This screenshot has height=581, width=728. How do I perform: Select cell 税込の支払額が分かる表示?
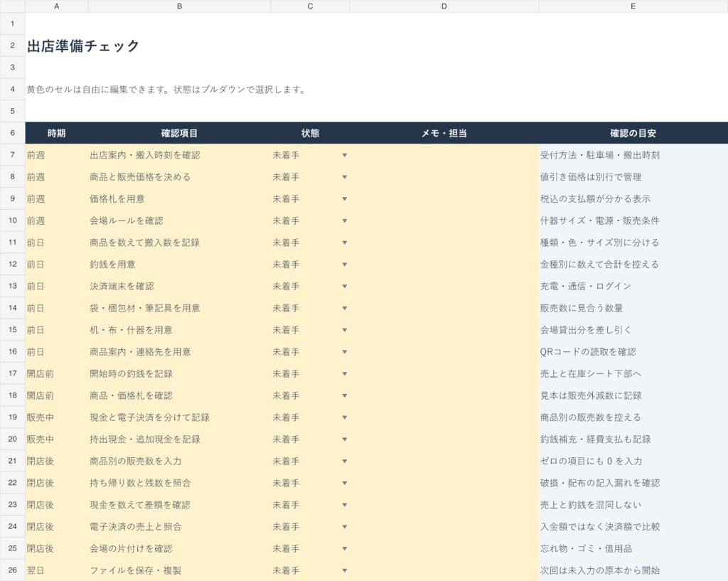click(x=633, y=199)
